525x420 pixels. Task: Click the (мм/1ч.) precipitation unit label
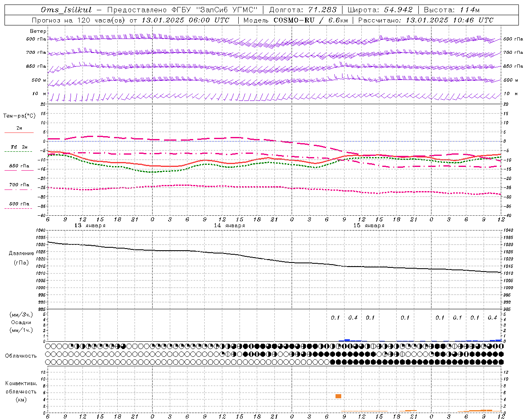[21, 330]
